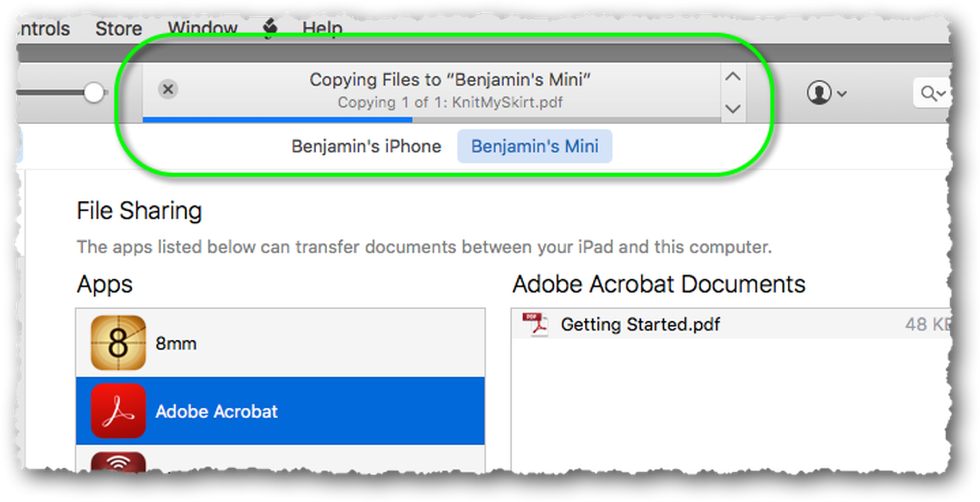Open the search magnifier dropdown

click(933, 93)
